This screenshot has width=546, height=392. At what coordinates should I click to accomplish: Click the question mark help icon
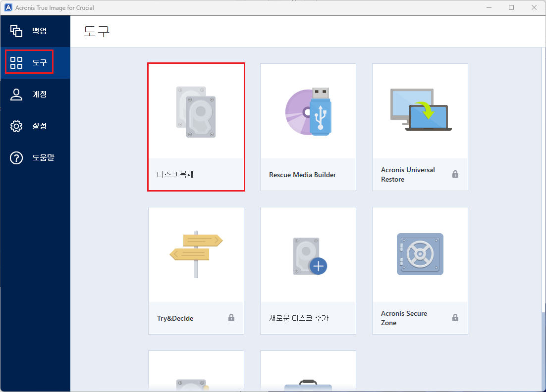pos(16,158)
